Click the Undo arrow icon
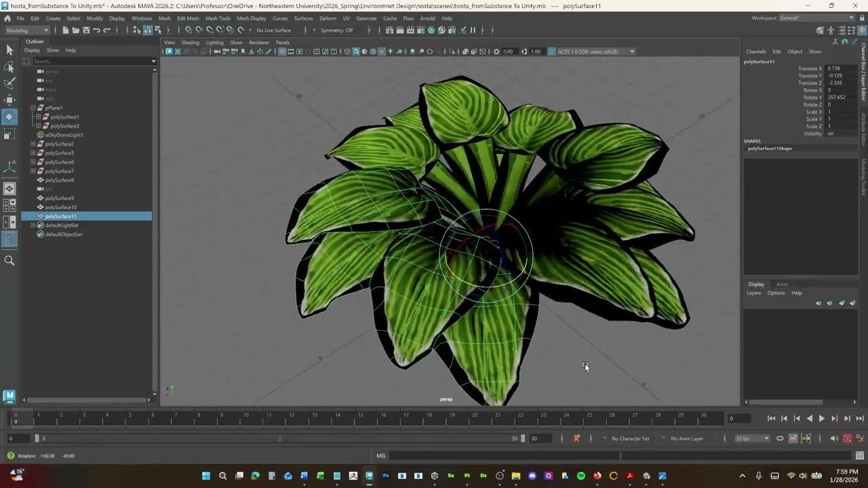This screenshot has height=488, width=868. click(96, 30)
